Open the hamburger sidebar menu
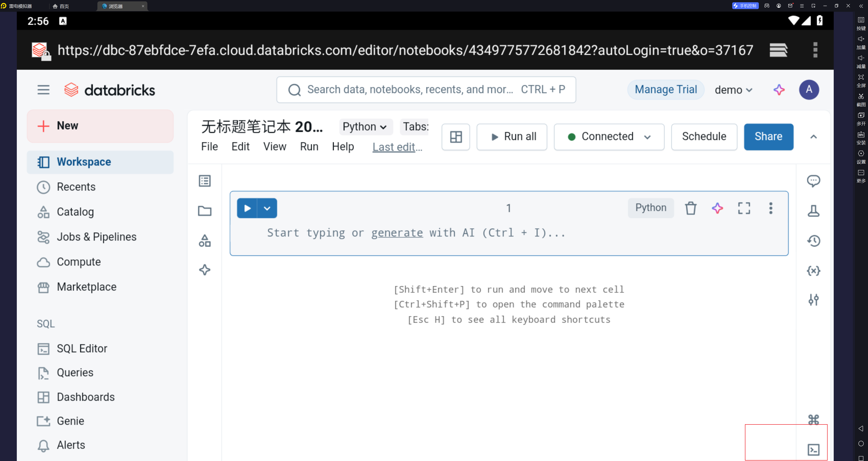868x461 pixels. pyautogui.click(x=43, y=90)
